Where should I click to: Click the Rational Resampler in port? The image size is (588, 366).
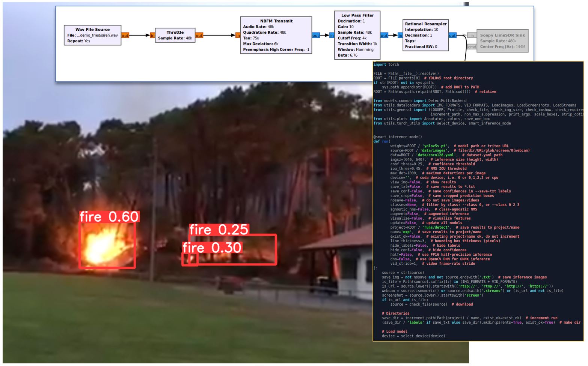[400, 36]
